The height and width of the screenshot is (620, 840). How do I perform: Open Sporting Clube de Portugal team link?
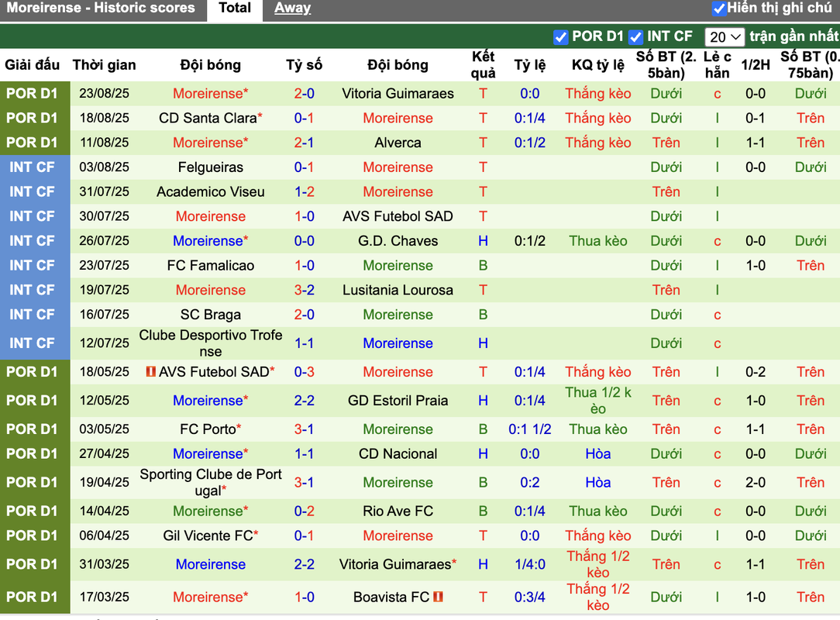point(211,483)
